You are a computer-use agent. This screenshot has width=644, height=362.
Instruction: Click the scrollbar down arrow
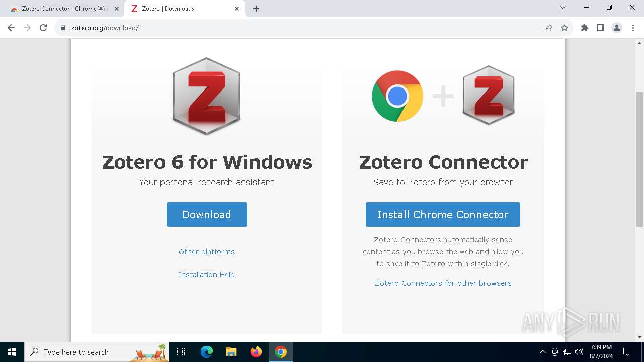point(639,337)
